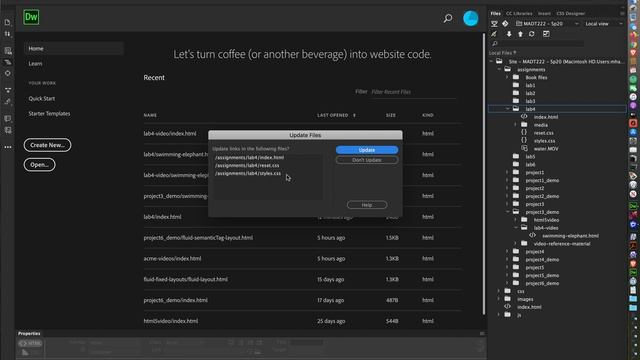Viewport: 640px width, 360px height.
Task: Click the Don't Update button
Action: pos(367,160)
